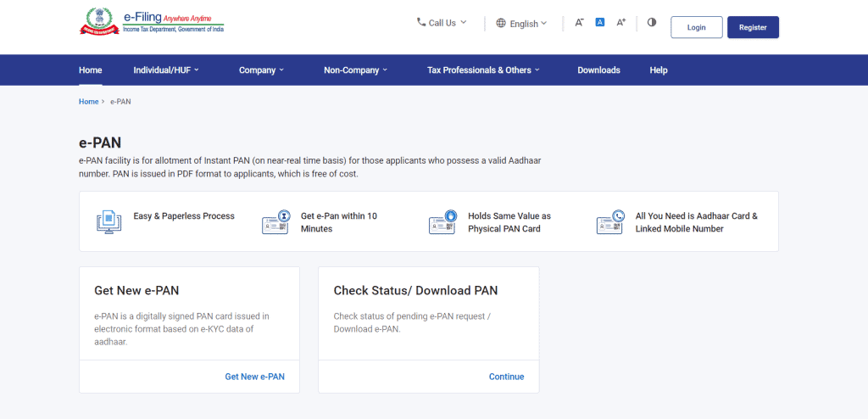Increase font size with A+ icon
The image size is (868, 419).
pyautogui.click(x=620, y=23)
